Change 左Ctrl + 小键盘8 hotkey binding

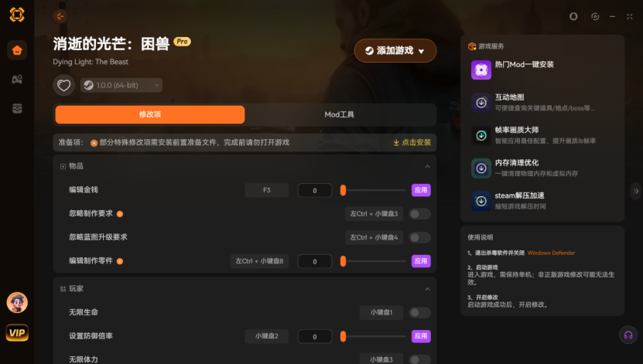click(259, 261)
